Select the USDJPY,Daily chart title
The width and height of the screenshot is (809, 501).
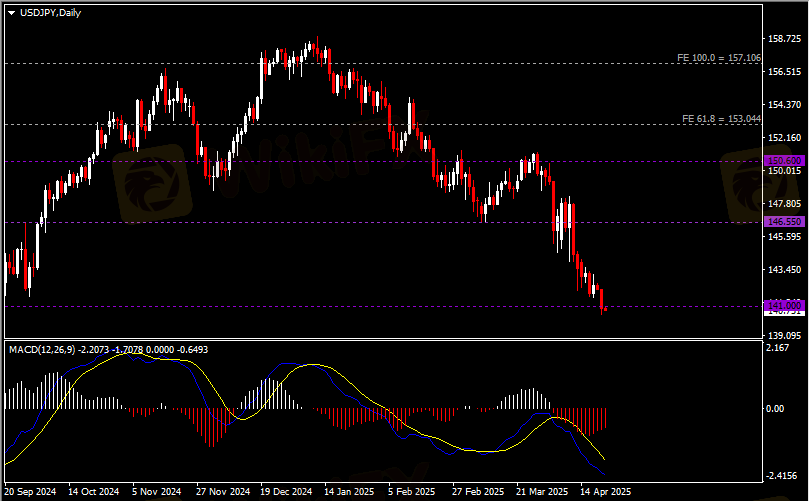tap(51, 13)
